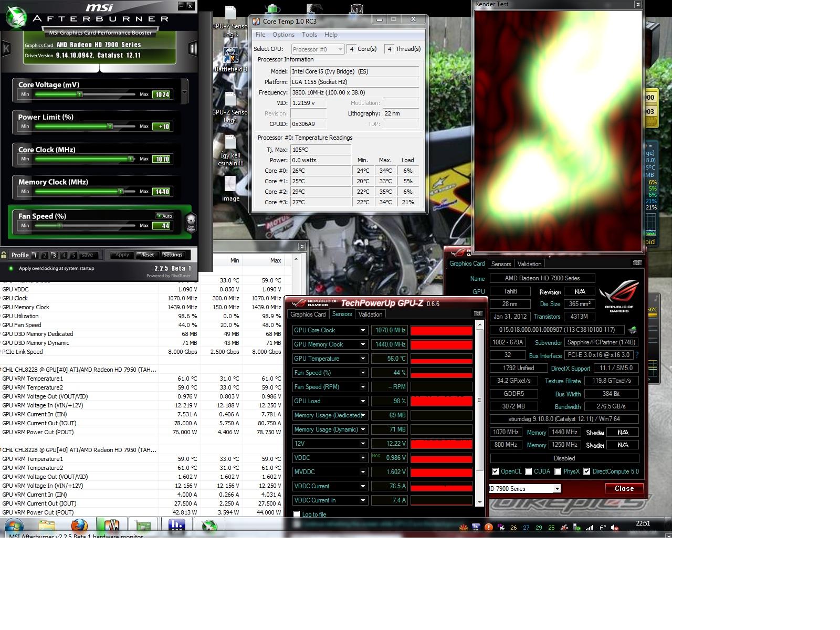Screen dimensions: 840x630
Task: Click the GPU-Z Close button
Action: coord(624,488)
